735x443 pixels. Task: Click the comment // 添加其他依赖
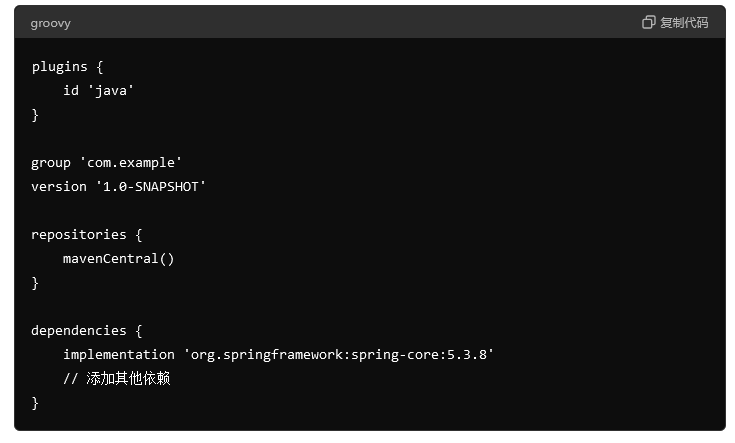[117, 378]
